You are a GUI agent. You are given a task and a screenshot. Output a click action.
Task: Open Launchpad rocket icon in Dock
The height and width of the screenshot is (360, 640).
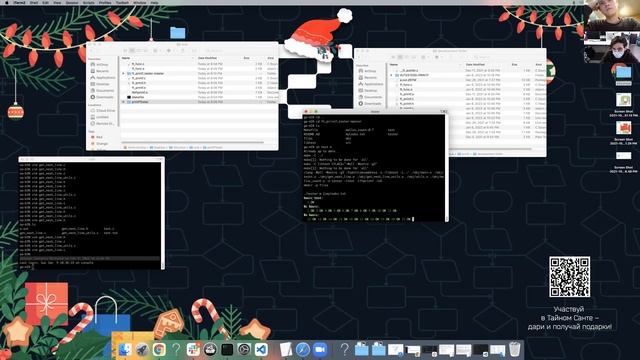[142, 350]
